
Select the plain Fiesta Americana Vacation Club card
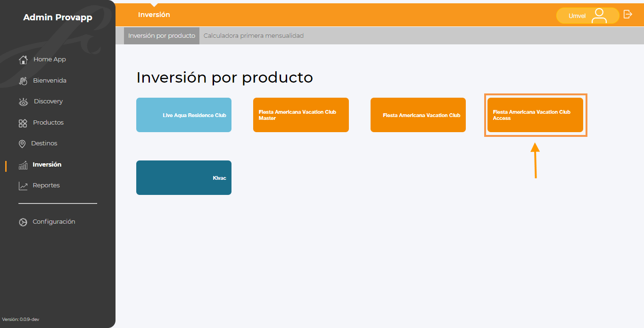[418, 115]
